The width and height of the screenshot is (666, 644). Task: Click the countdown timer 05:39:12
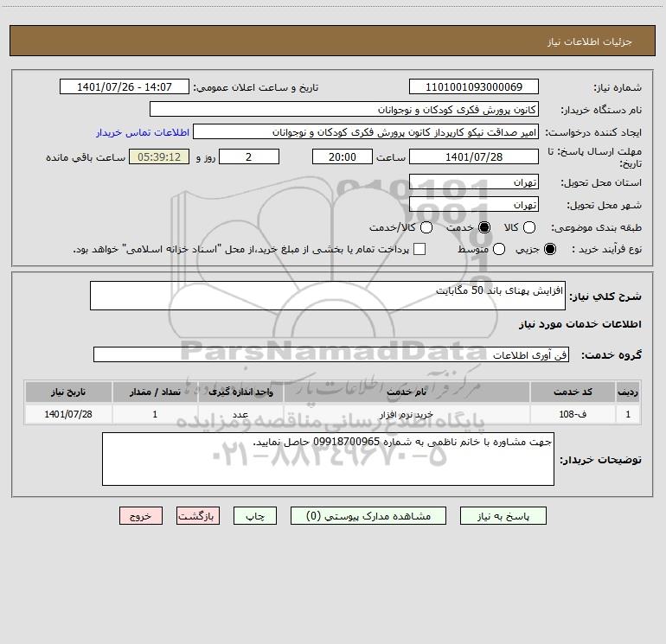click(159, 156)
